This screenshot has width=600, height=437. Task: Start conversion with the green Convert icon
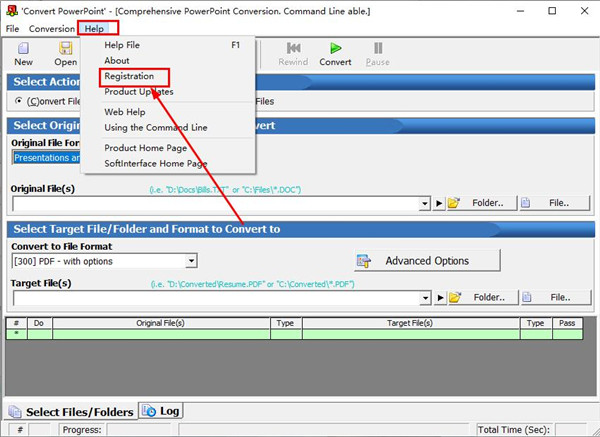[x=336, y=48]
